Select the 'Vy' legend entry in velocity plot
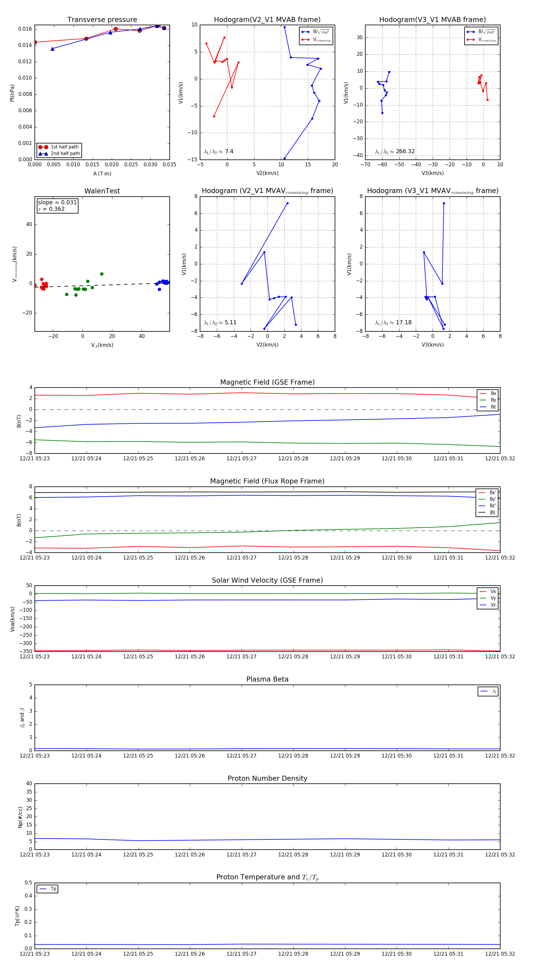The width and height of the screenshot is (535, 980). point(488,598)
